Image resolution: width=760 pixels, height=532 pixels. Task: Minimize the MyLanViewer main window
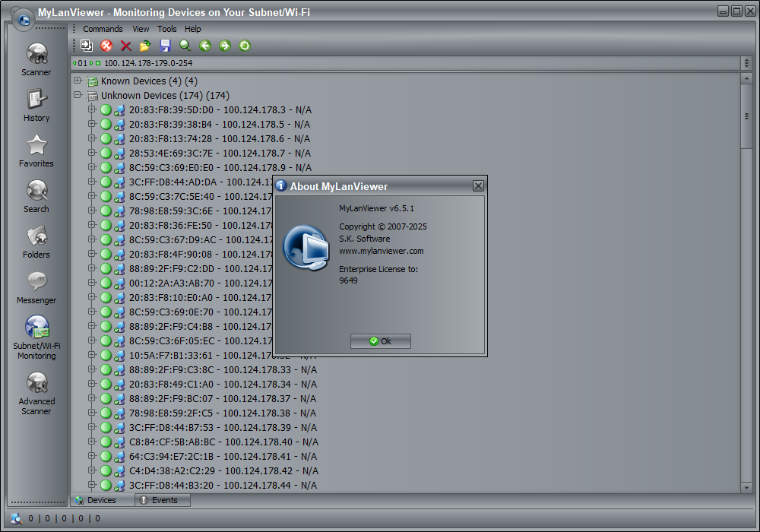pyautogui.click(x=724, y=11)
